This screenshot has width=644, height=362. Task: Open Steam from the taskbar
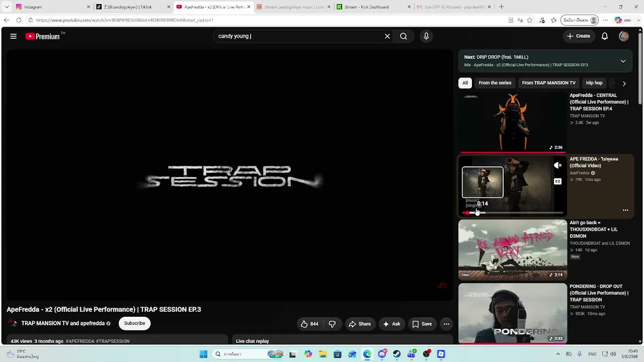point(397,354)
